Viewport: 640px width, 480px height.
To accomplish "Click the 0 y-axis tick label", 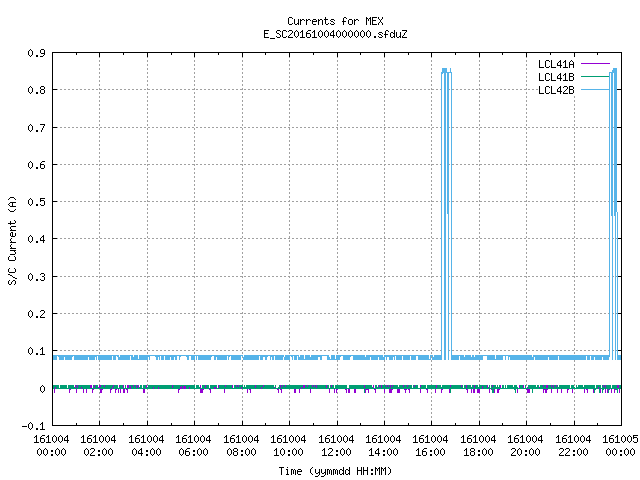I will [x=42, y=389].
